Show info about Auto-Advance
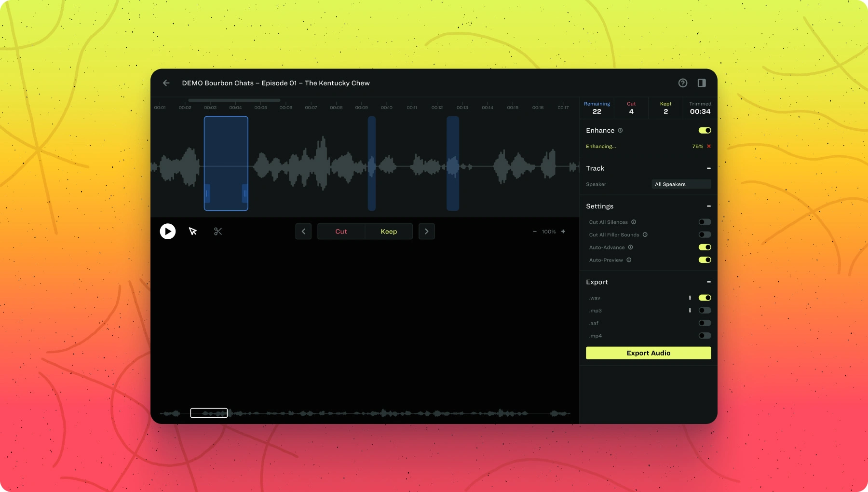Screen dimensions: 868x492 click(x=631, y=247)
